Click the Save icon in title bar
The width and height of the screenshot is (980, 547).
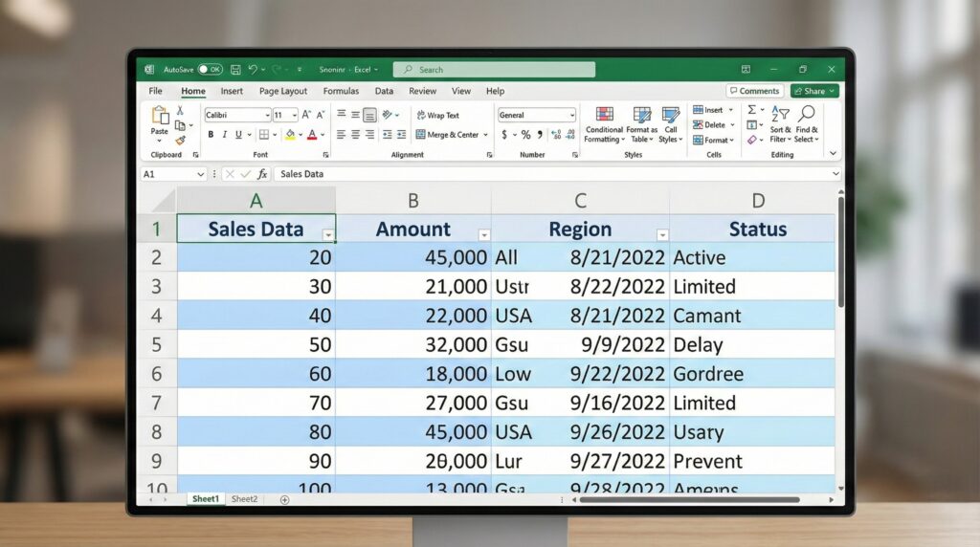(235, 69)
